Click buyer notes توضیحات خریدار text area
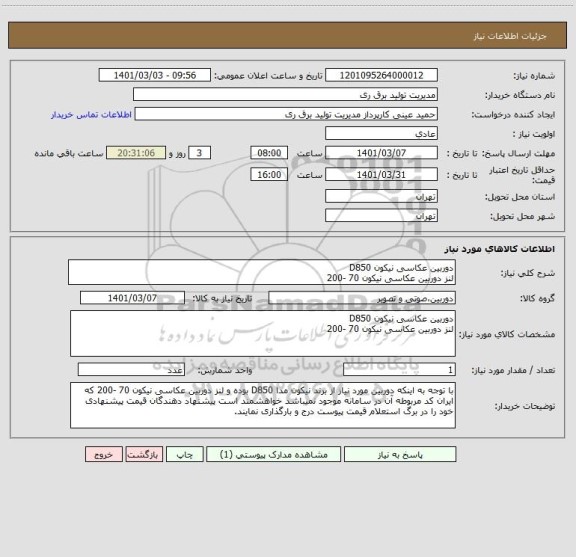Viewport: 576px width, 557px height. pyautogui.click(x=263, y=405)
